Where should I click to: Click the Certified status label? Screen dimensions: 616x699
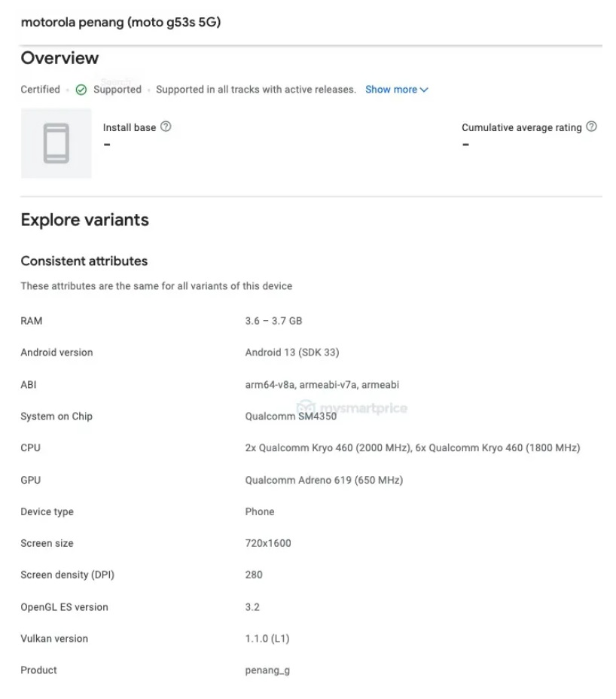pyautogui.click(x=40, y=90)
